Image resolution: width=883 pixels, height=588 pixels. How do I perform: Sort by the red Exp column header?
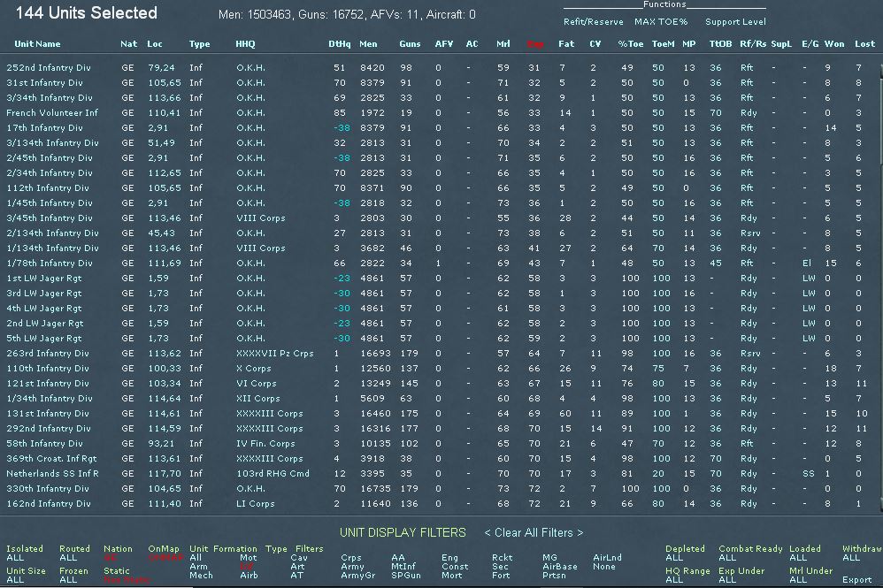535,44
